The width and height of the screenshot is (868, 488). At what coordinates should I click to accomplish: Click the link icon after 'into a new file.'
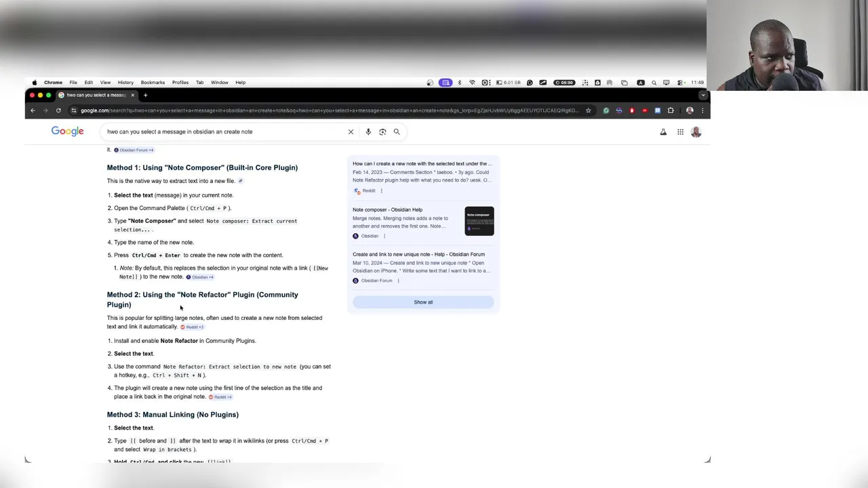pyautogui.click(x=241, y=181)
